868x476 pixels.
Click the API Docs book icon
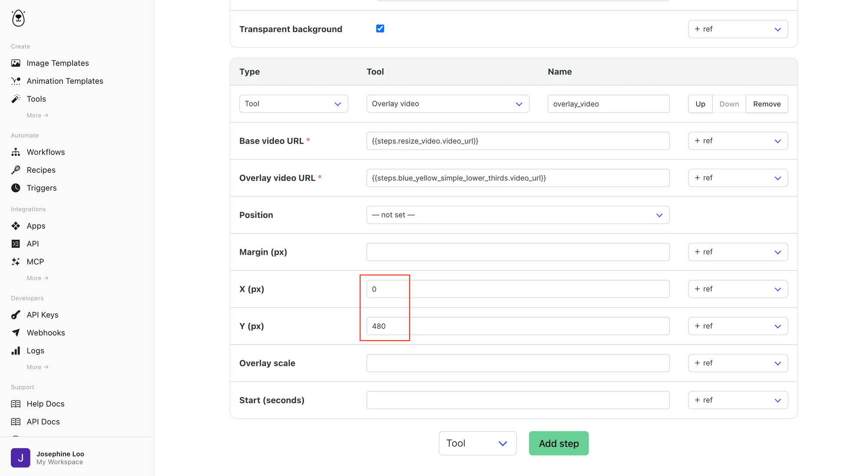[x=16, y=422]
